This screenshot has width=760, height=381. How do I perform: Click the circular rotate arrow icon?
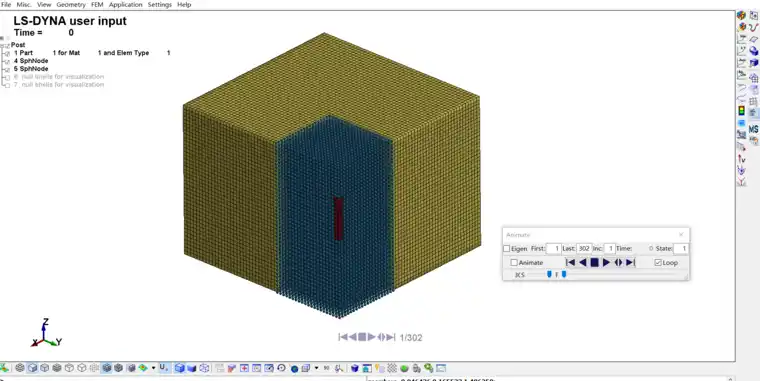tap(281, 368)
